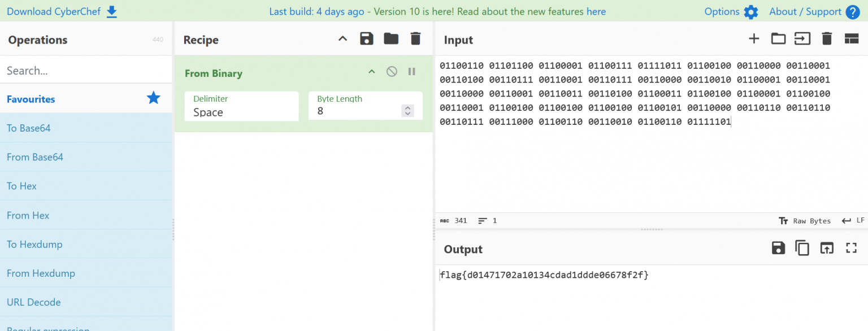Image resolution: width=868 pixels, height=331 pixels.
Task: Save the output to a file
Action: 778,248
